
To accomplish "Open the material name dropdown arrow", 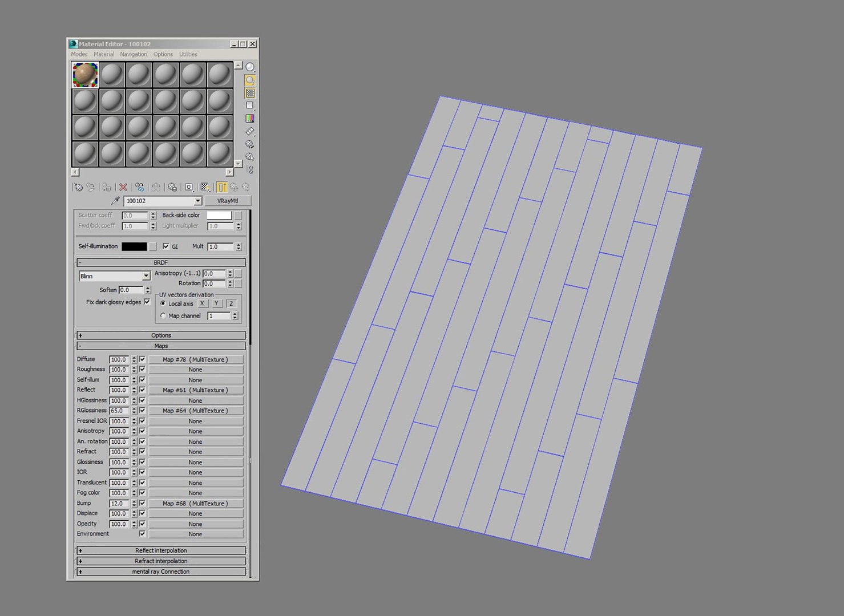I will [197, 201].
